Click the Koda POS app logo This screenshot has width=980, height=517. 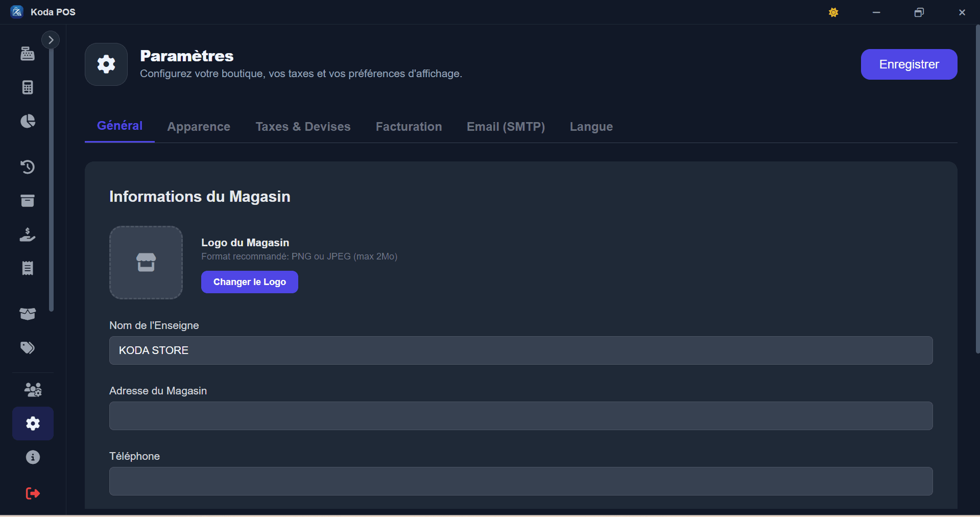pyautogui.click(x=17, y=12)
